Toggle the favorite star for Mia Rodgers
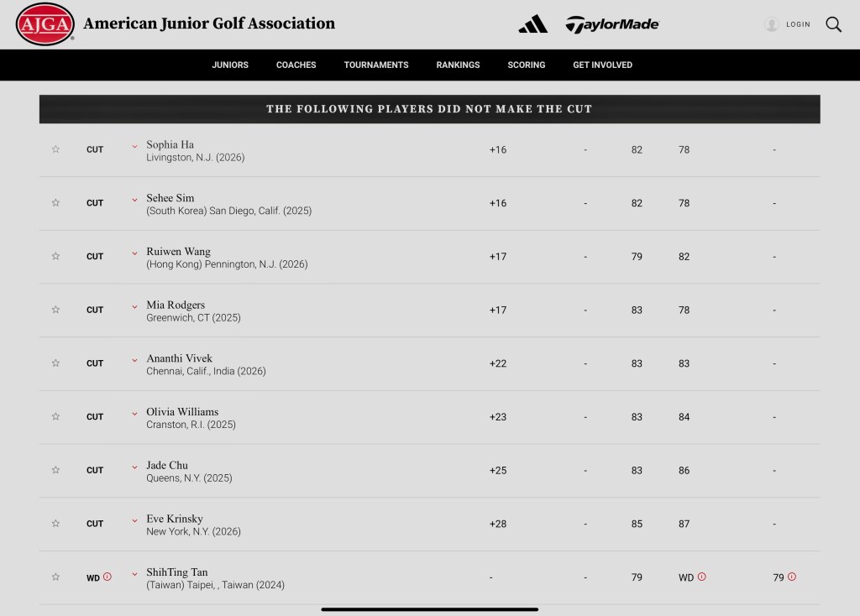860x616 pixels. click(55, 310)
